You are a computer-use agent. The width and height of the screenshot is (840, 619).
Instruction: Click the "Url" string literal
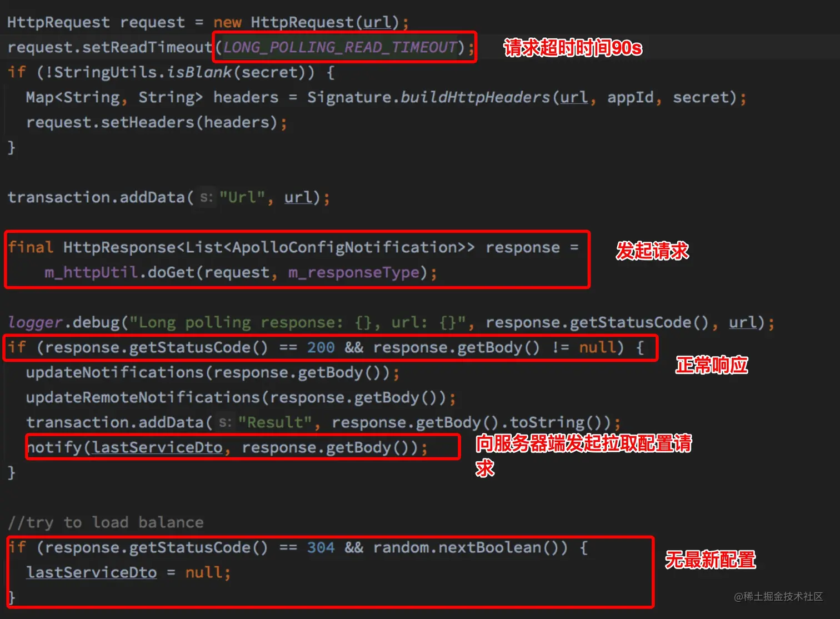[x=242, y=197]
